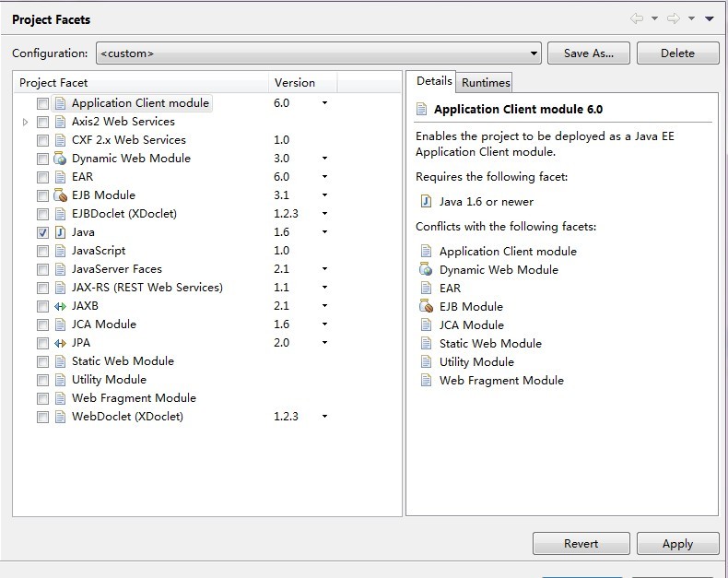Click Java 1.6 or newer requirement icon
This screenshot has width=728, height=578.
tap(425, 202)
